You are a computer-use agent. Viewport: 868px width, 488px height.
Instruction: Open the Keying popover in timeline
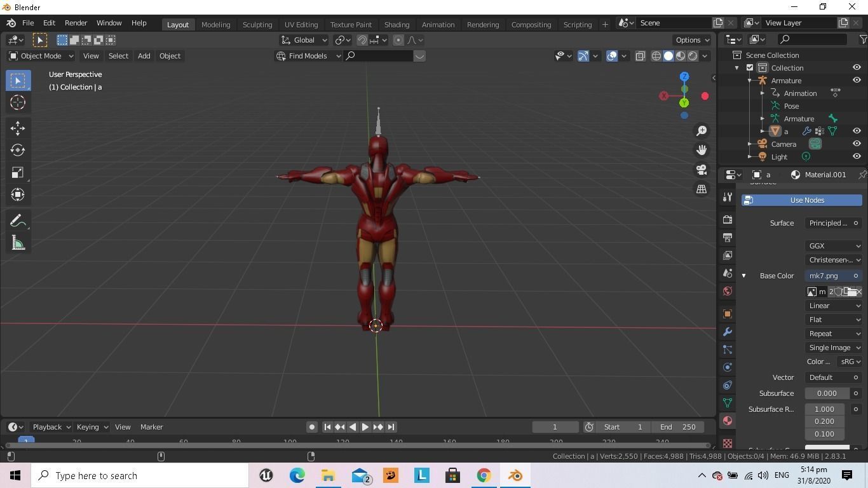(92, 427)
